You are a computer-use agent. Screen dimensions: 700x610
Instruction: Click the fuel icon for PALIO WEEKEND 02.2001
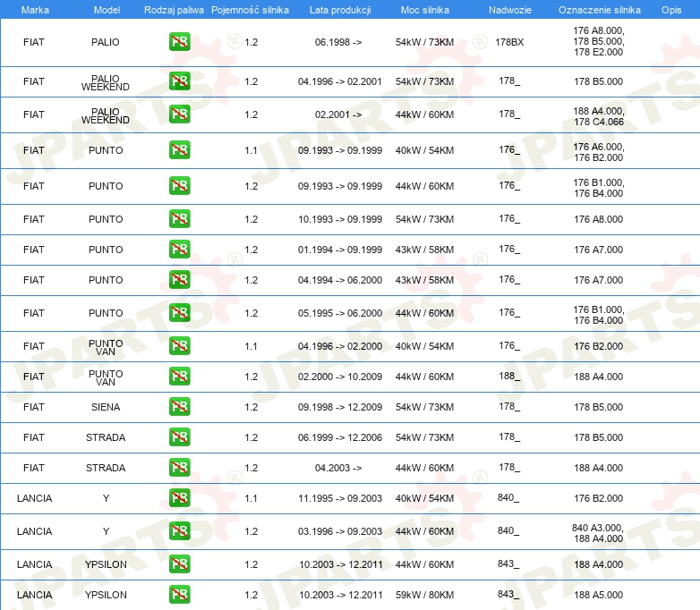pyautogui.click(x=179, y=114)
